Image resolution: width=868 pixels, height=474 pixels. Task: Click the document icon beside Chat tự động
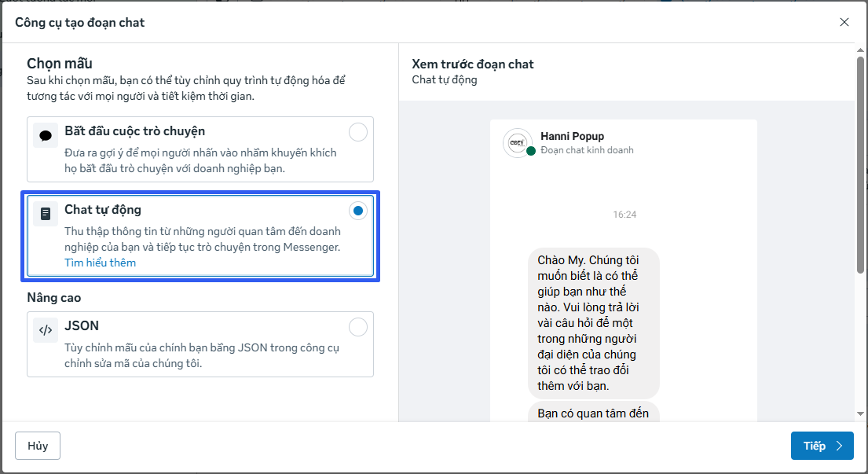coord(46,214)
